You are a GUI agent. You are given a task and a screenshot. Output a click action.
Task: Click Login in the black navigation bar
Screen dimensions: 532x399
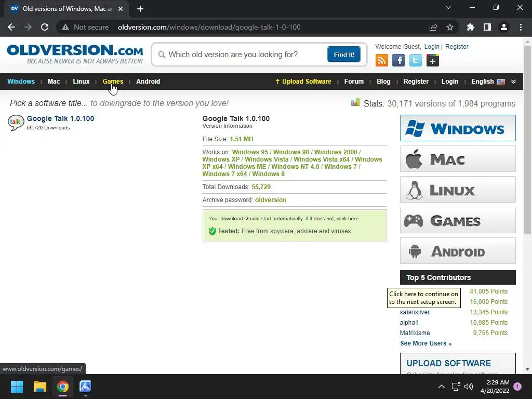[450, 82]
